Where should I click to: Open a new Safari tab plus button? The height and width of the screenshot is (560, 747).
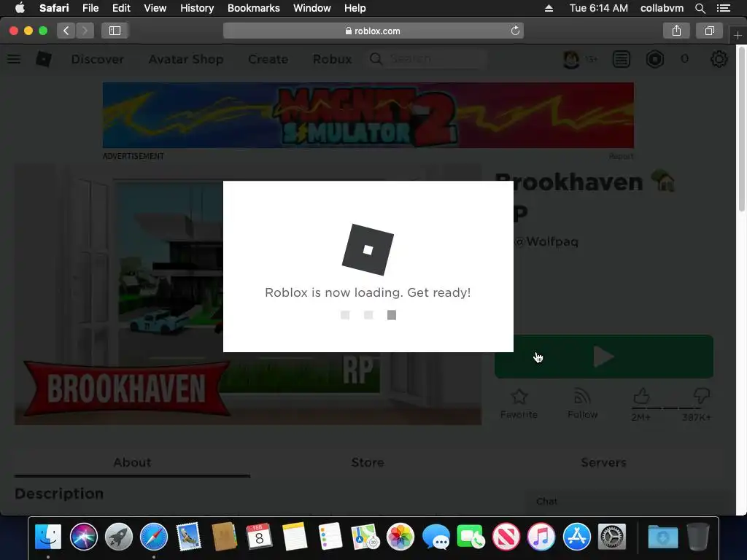click(738, 35)
